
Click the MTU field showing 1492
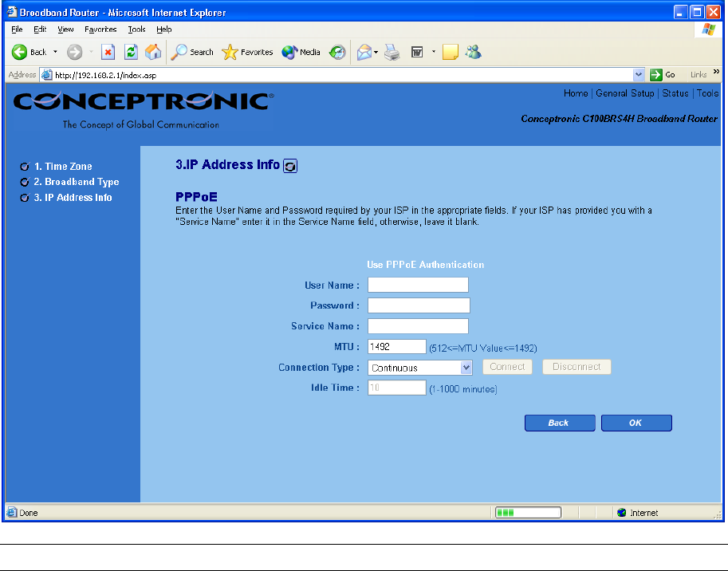396,347
